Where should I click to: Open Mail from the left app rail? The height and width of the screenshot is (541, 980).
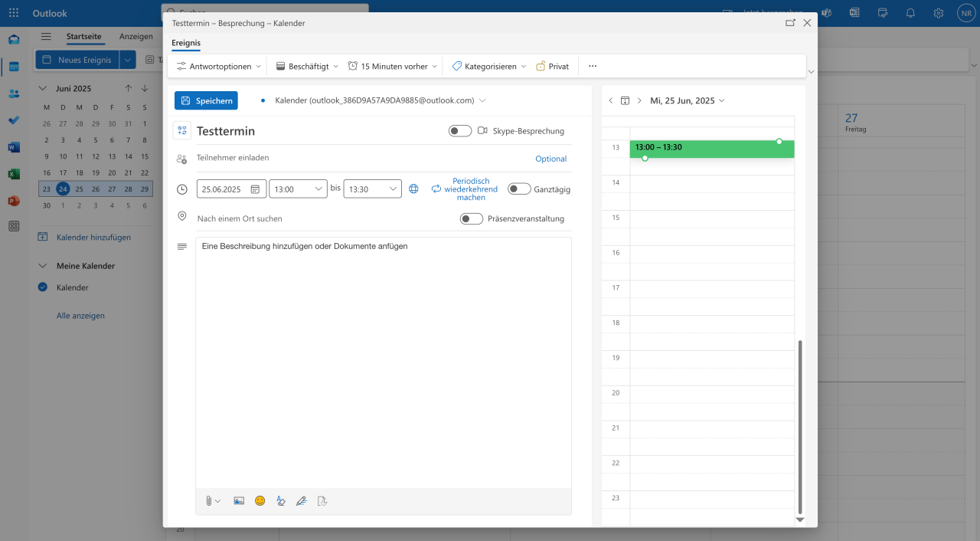[14, 40]
